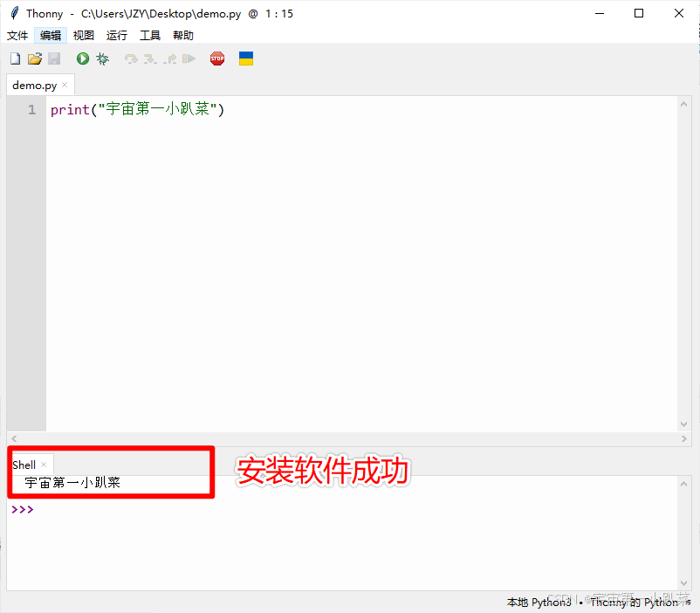Click the Step Over debug icon
The width and height of the screenshot is (700, 613).
point(130,58)
